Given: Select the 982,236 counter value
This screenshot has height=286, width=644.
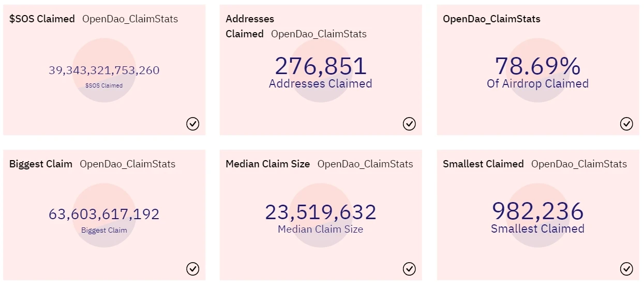Looking at the screenshot, I should click(538, 211).
